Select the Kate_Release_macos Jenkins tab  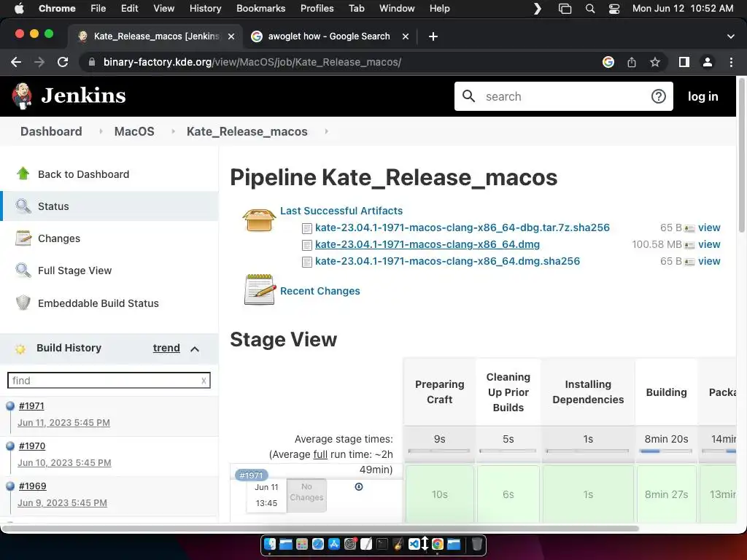[156, 36]
